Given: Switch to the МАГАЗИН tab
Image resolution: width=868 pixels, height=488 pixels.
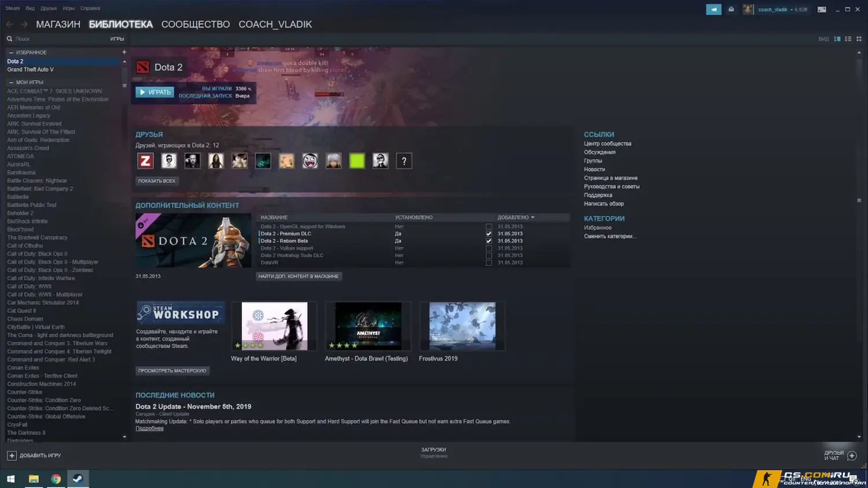Looking at the screenshot, I should point(58,24).
